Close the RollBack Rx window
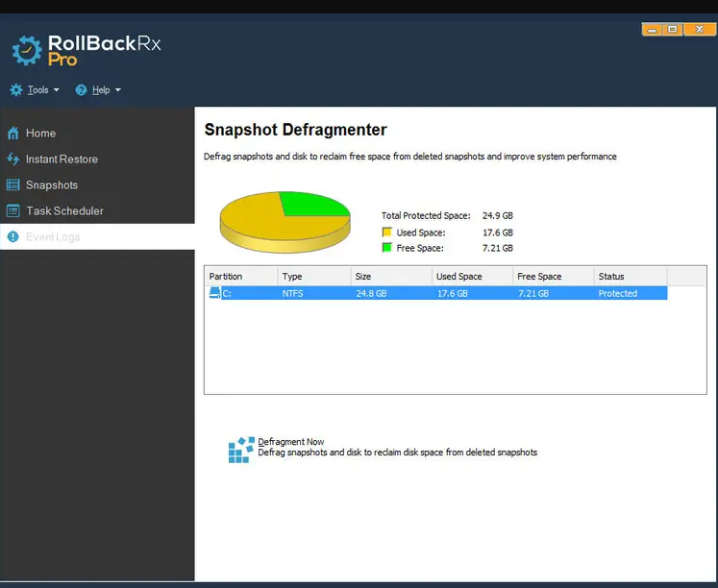718x588 pixels. (x=699, y=30)
